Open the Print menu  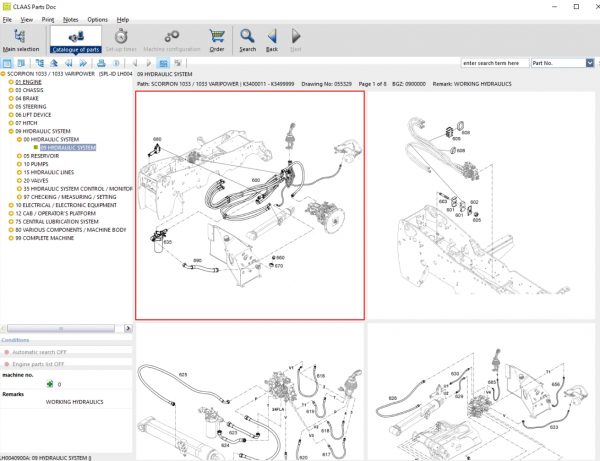point(48,20)
